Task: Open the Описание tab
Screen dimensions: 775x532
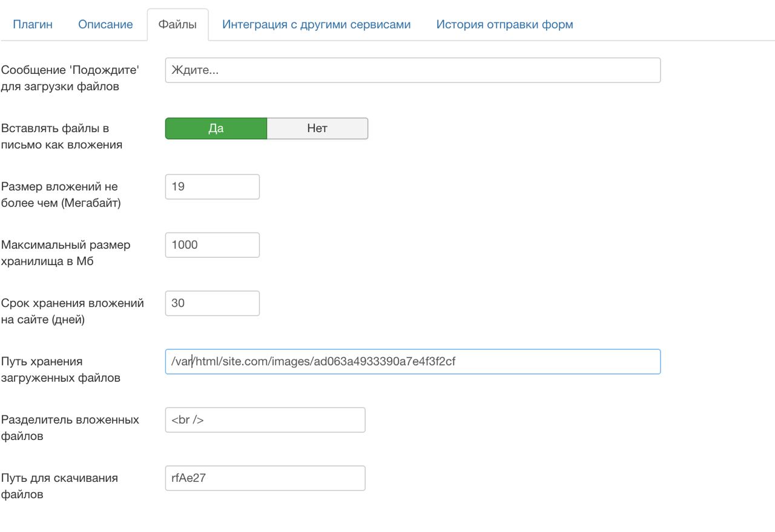Action: [105, 25]
